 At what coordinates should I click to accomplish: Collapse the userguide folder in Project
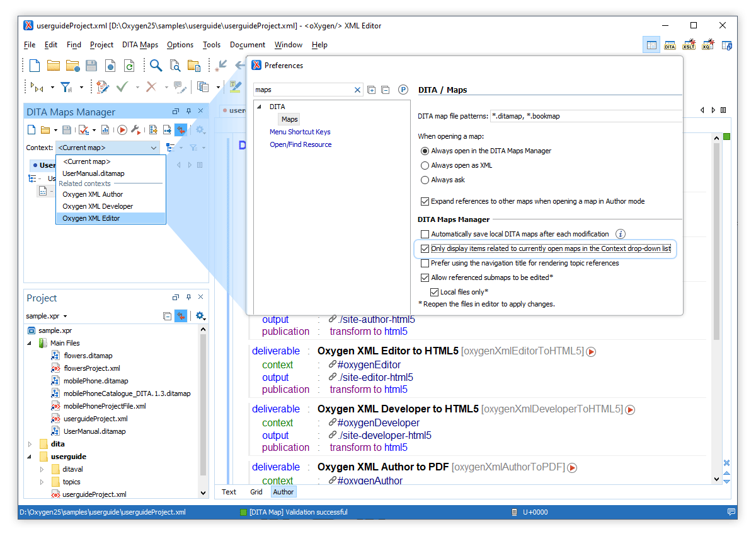[29, 457]
